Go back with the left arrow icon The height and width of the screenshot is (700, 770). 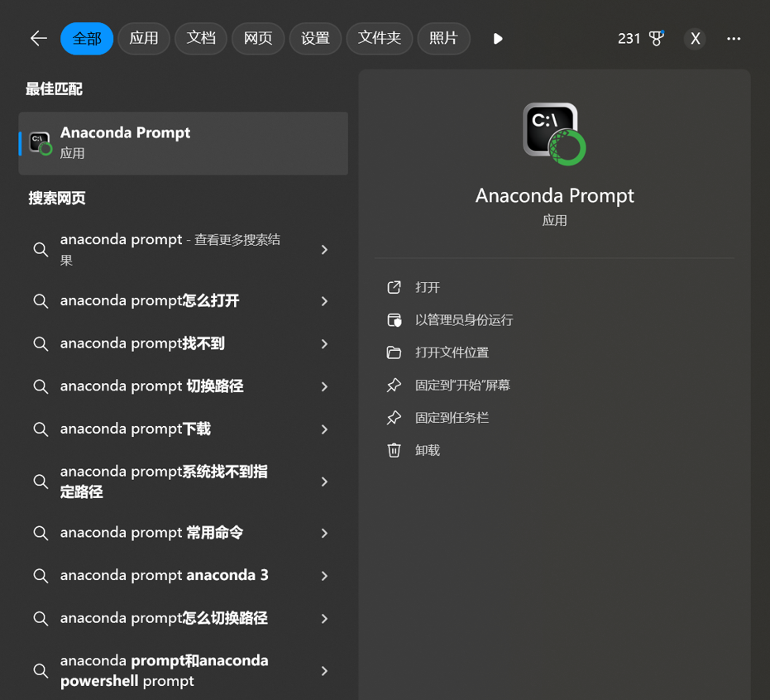[x=38, y=38]
